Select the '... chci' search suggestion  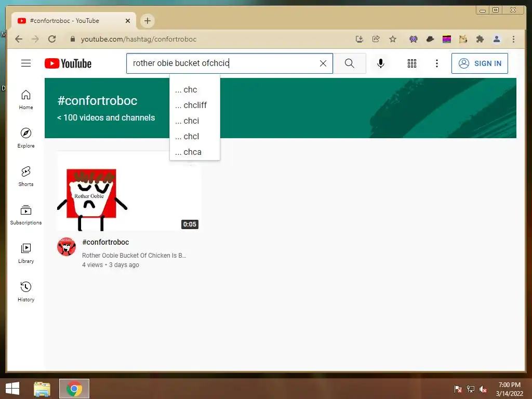[x=195, y=121]
